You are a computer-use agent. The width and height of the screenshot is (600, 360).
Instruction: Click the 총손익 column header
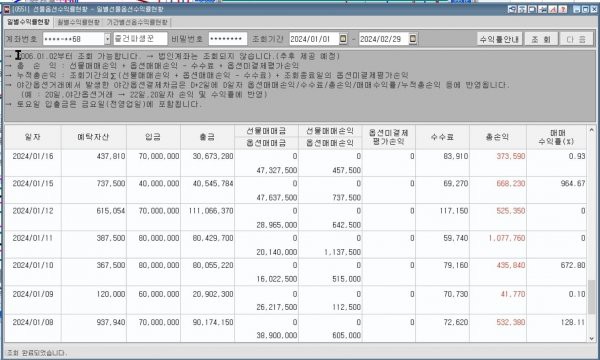497,137
